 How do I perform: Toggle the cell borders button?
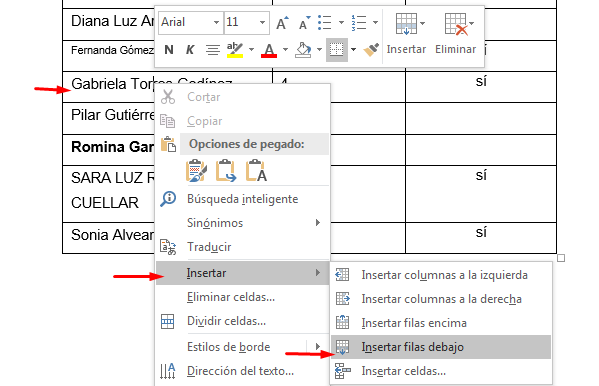pos(337,50)
